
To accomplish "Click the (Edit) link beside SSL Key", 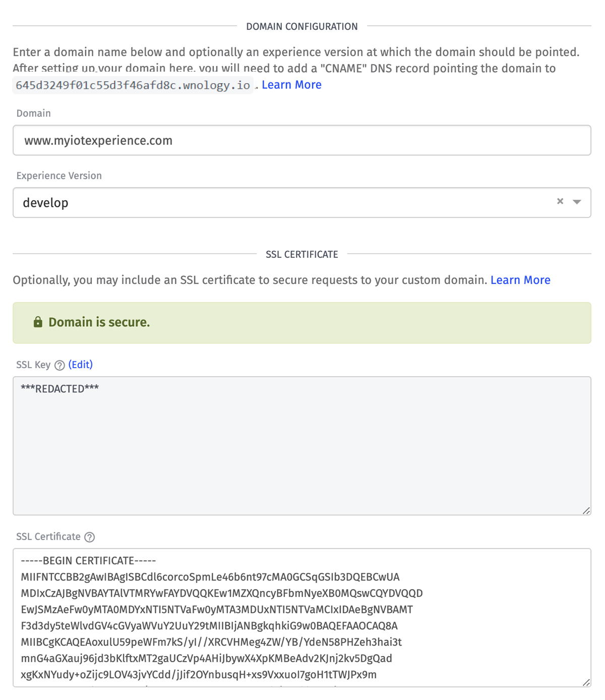I will [x=81, y=365].
